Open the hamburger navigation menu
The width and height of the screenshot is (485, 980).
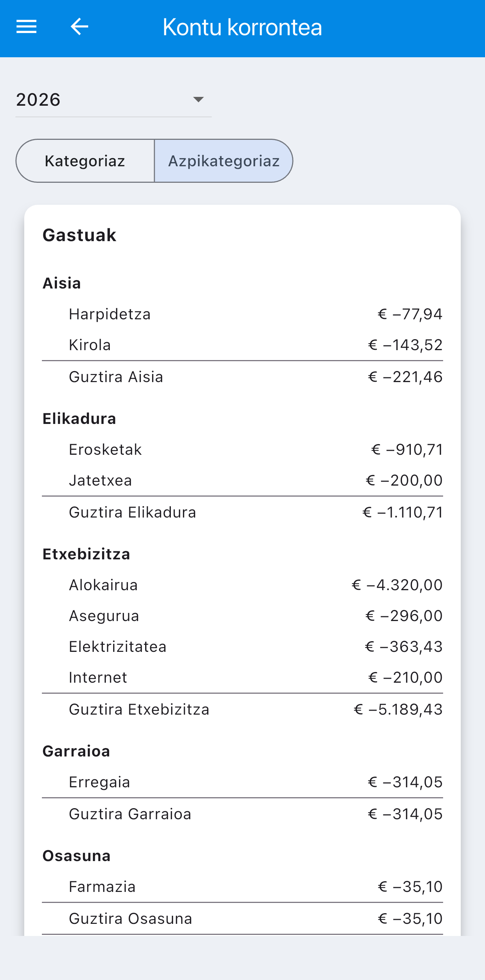click(26, 27)
